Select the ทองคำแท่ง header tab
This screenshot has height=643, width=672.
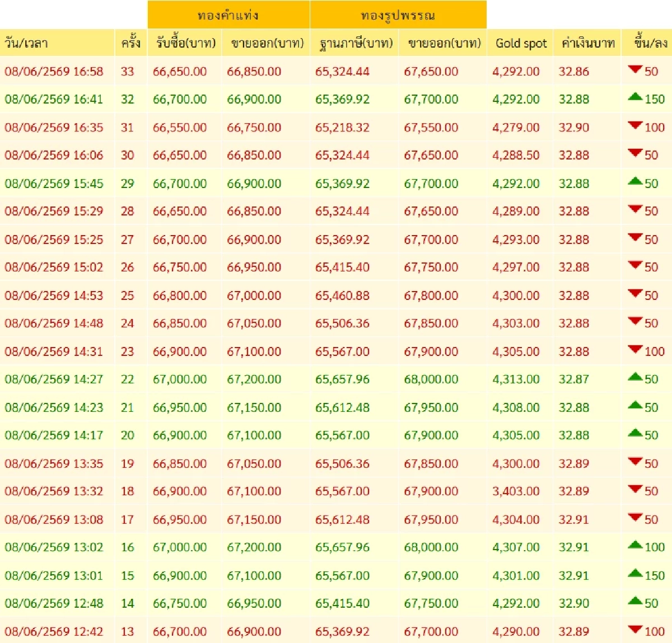pyautogui.click(x=228, y=15)
